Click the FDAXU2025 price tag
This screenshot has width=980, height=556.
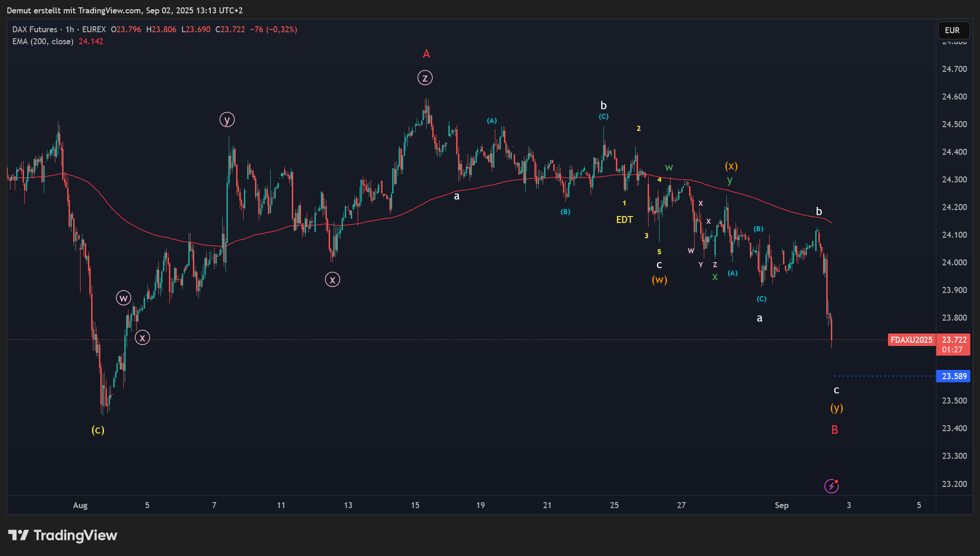911,340
